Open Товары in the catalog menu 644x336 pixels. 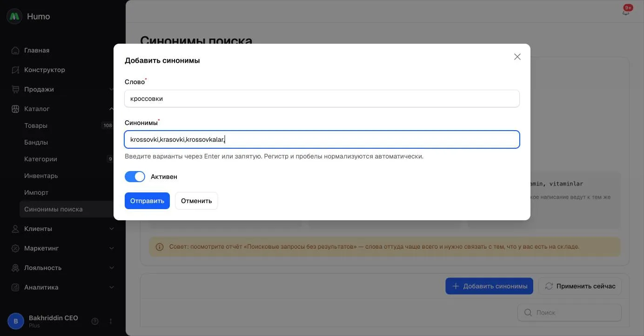[36, 125]
